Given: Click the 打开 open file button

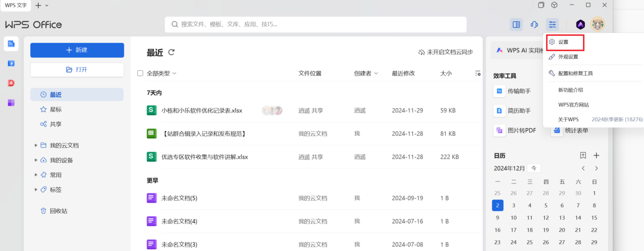Looking at the screenshot, I should pyautogui.click(x=77, y=70).
